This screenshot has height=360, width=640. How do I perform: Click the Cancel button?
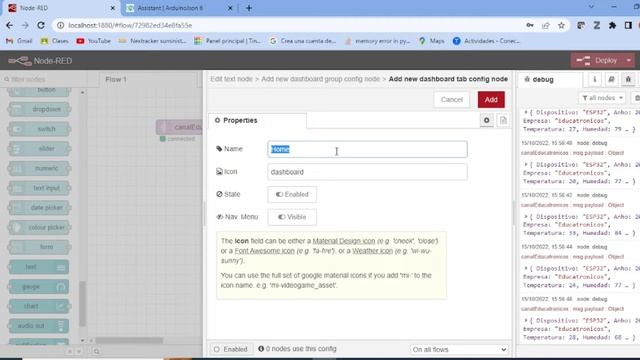pyautogui.click(x=451, y=100)
